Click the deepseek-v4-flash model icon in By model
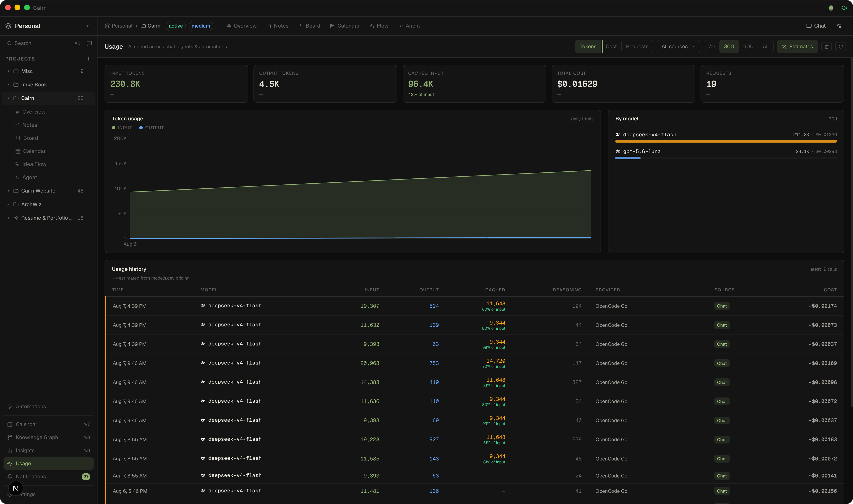This screenshot has width=853, height=504. point(618,135)
